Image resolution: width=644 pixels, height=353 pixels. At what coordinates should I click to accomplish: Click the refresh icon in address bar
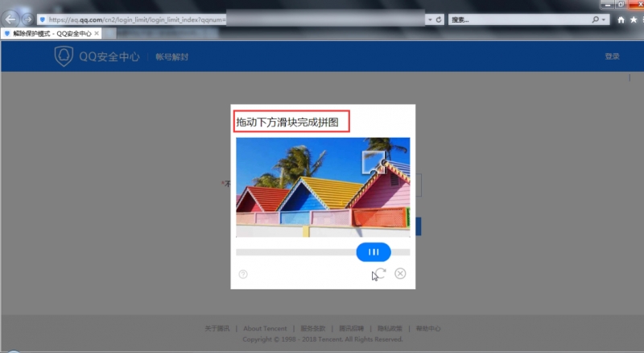pos(439,19)
